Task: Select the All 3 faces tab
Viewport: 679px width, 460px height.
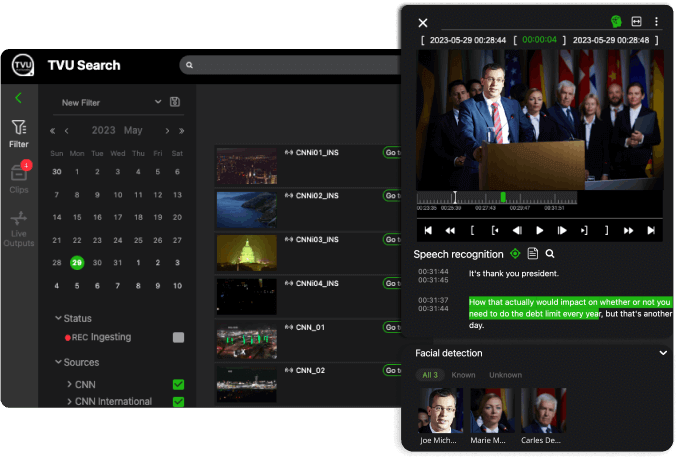Action: (x=430, y=375)
